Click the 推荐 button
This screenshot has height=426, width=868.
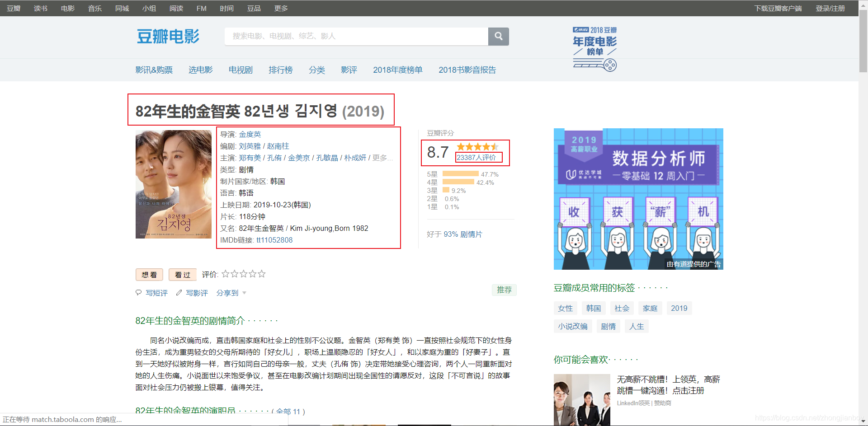point(504,290)
